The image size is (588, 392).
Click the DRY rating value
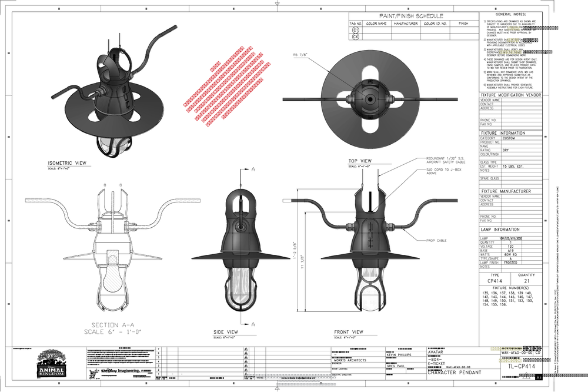tap(506, 150)
